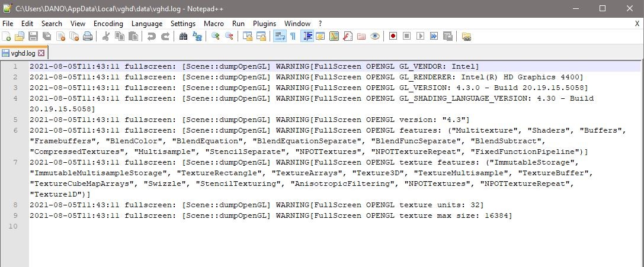Open the Edit menu
The width and height of the screenshot is (644, 267).
(27, 23)
